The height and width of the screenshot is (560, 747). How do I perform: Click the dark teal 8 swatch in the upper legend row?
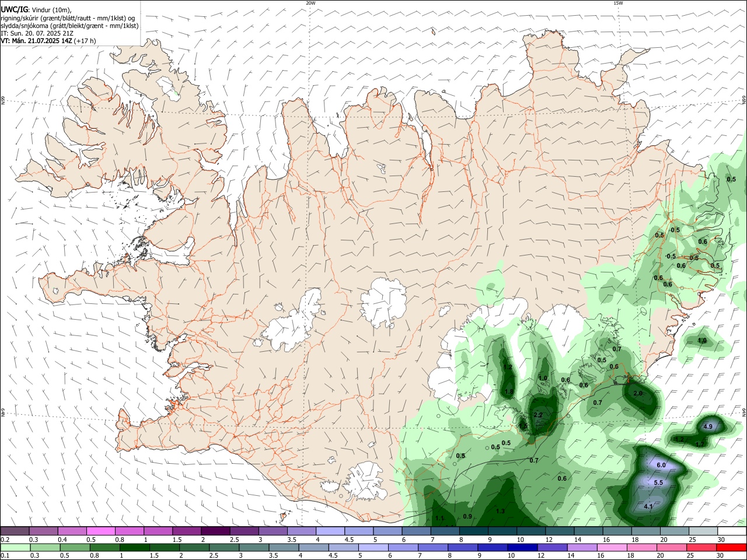[473, 531]
